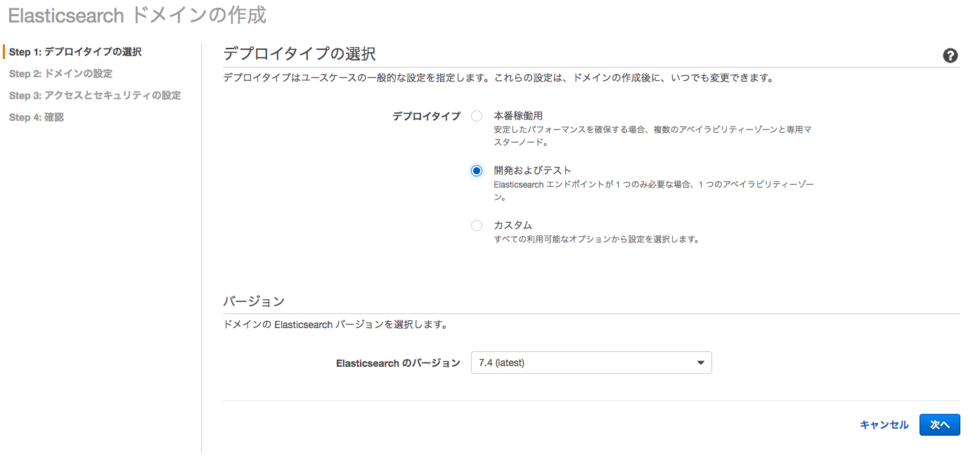Click the Elasticsearch のバージョン field label
Image resolution: width=980 pixels, height=475 pixels.
click(398, 363)
